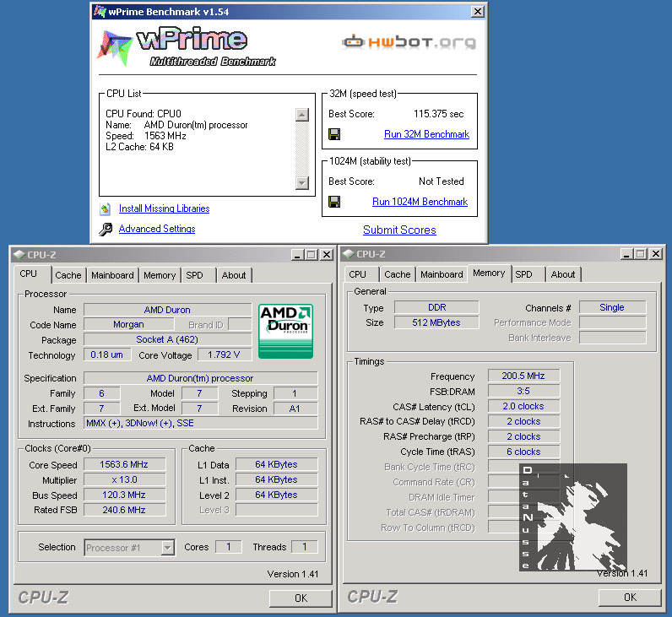This screenshot has height=617, width=672.
Task: Click Threads count field
Action: coord(304,547)
